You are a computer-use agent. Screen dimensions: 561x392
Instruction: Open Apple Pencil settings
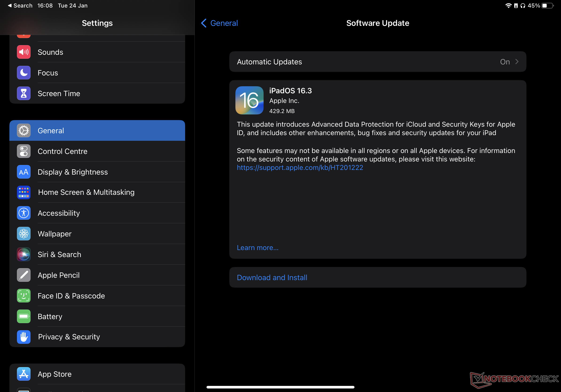click(x=97, y=275)
